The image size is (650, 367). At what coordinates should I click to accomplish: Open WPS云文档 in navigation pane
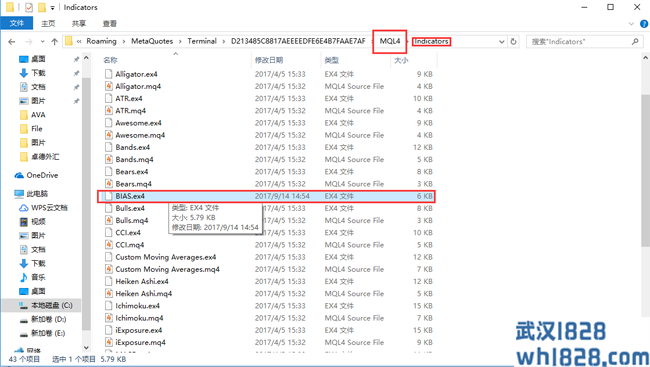coord(49,208)
